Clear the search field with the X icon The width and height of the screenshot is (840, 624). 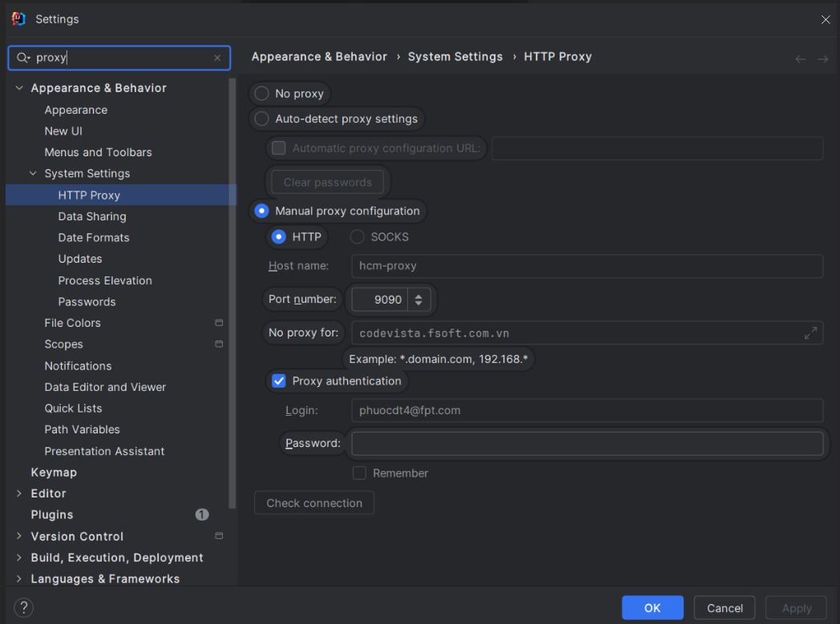(217, 58)
